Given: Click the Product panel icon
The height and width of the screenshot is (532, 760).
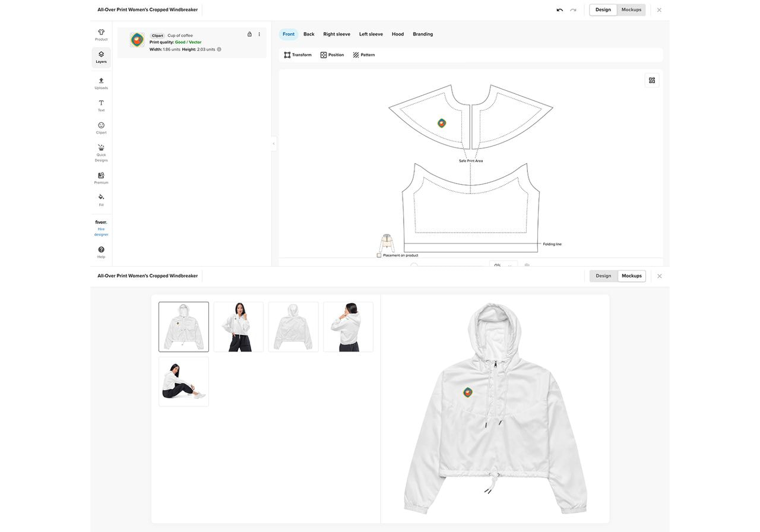Looking at the screenshot, I should click(101, 34).
